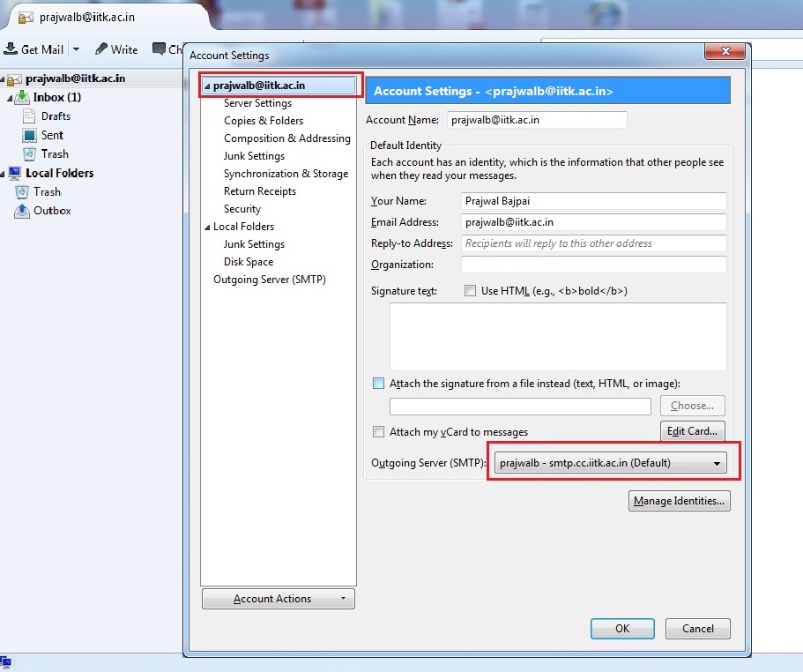Click the Choose signature file button
Screen dimensions: 803x672
coord(692,405)
